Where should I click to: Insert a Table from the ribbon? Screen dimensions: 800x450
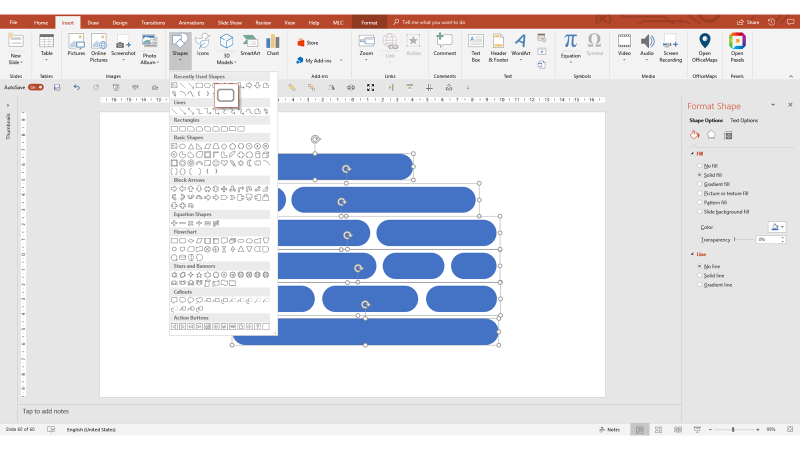point(46,46)
